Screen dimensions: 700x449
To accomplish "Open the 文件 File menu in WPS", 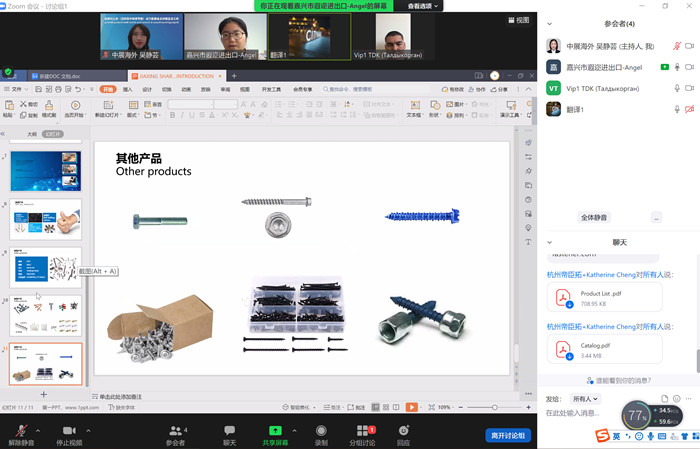I will (17, 89).
